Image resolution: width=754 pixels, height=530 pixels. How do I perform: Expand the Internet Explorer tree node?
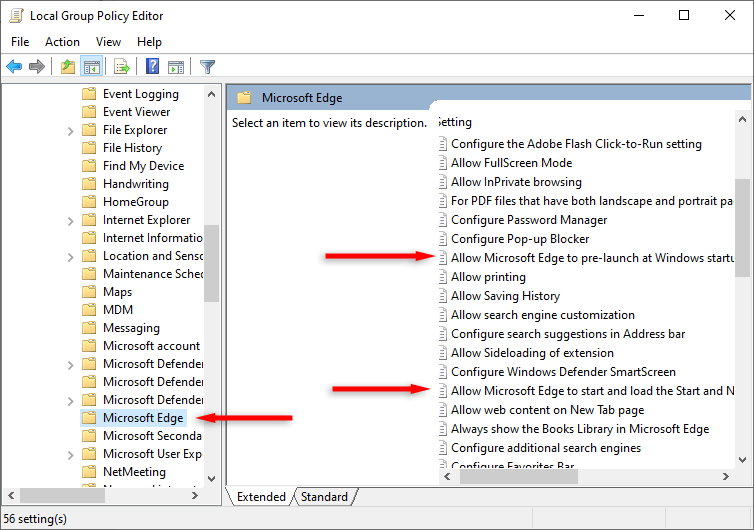pos(71,221)
